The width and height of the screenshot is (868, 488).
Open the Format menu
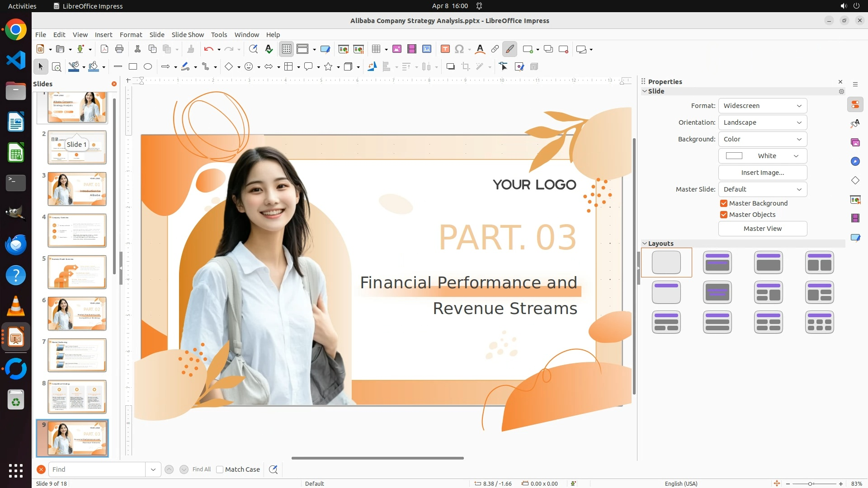[x=131, y=35]
